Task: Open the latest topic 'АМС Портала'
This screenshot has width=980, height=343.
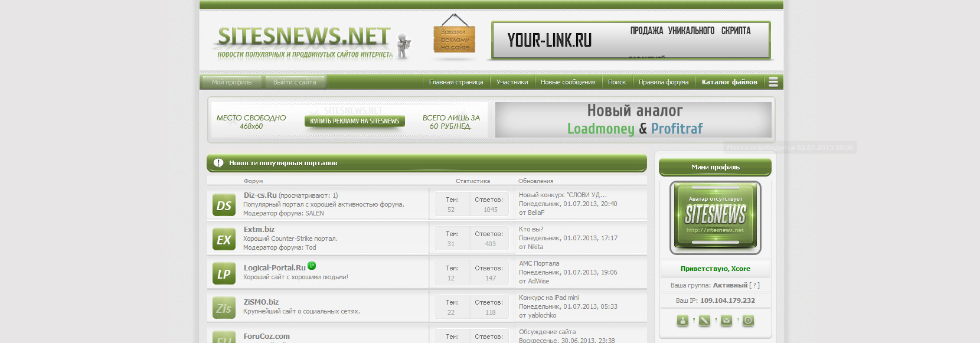Action: [x=539, y=263]
